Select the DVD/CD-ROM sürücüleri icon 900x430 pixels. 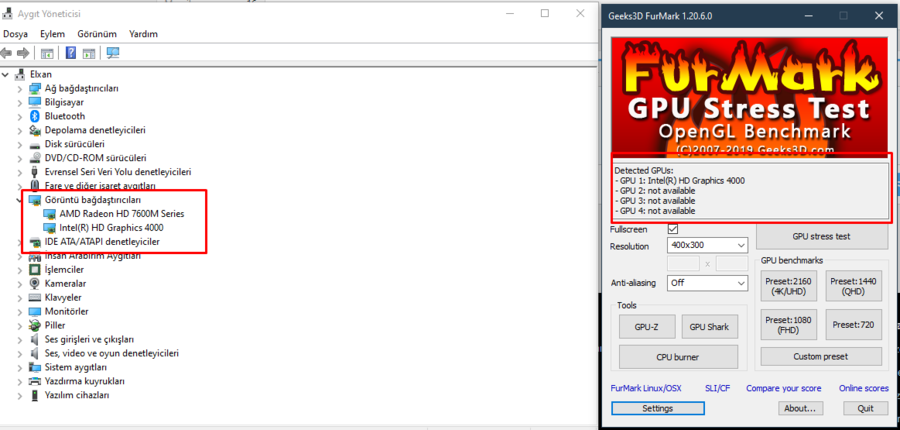tap(36, 158)
